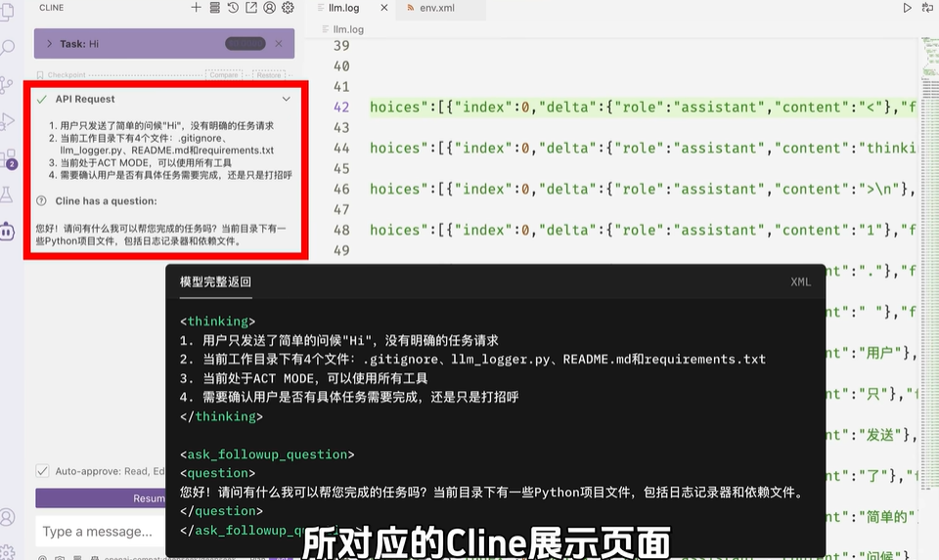Image resolution: width=939 pixels, height=560 pixels.
Task: Click the 'Cline has a question:' label
Action: point(106,201)
